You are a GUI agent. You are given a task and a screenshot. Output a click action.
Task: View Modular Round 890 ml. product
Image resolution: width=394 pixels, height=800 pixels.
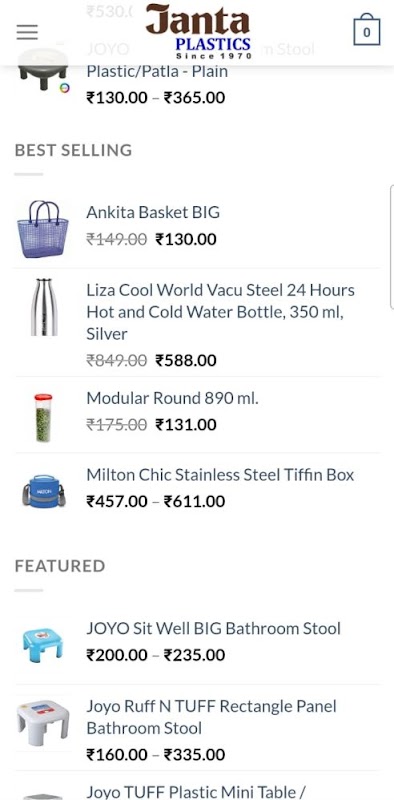(x=173, y=398)
